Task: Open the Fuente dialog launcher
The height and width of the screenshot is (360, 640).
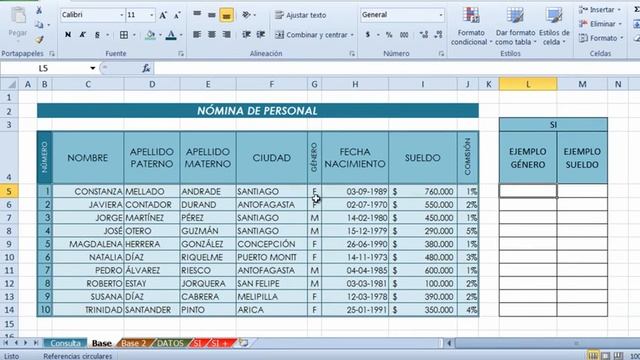Action: point(181,53)
